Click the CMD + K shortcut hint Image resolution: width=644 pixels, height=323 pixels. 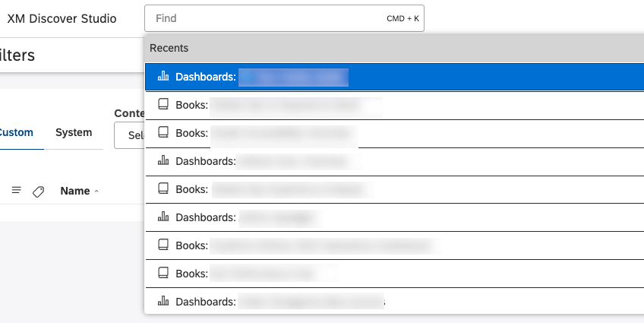tap(402, 18)
